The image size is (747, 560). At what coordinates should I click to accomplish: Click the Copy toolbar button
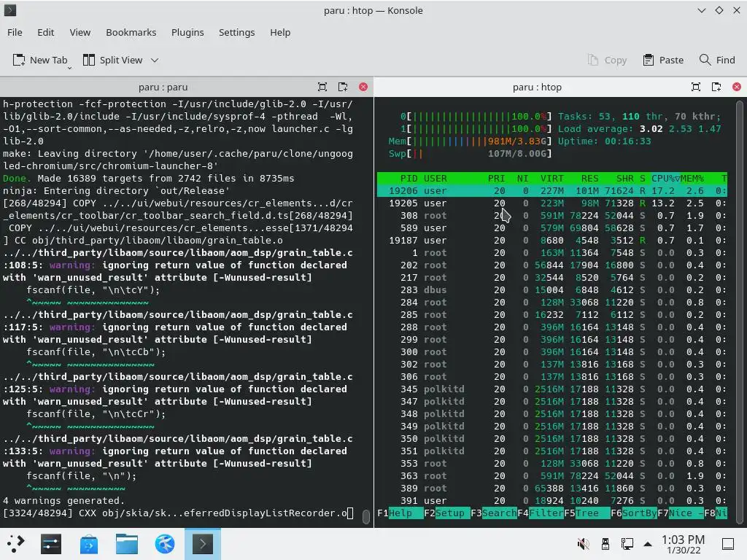click(x=607, y=60)
